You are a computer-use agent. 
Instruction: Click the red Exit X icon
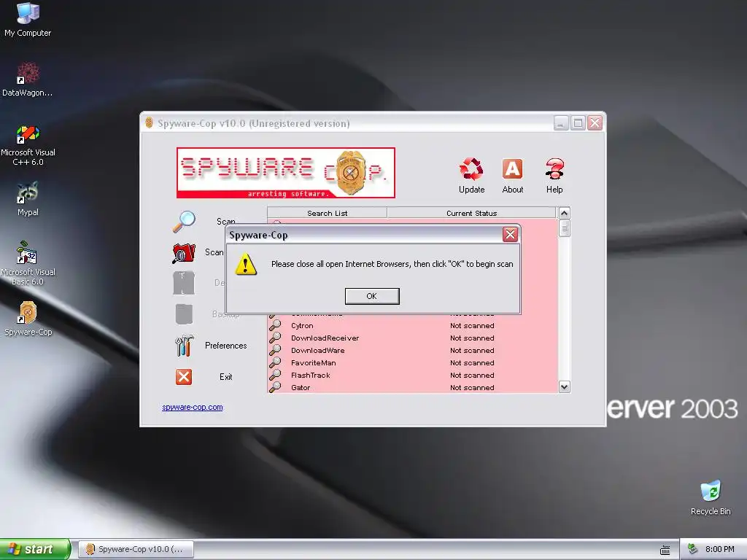(184, 377)
